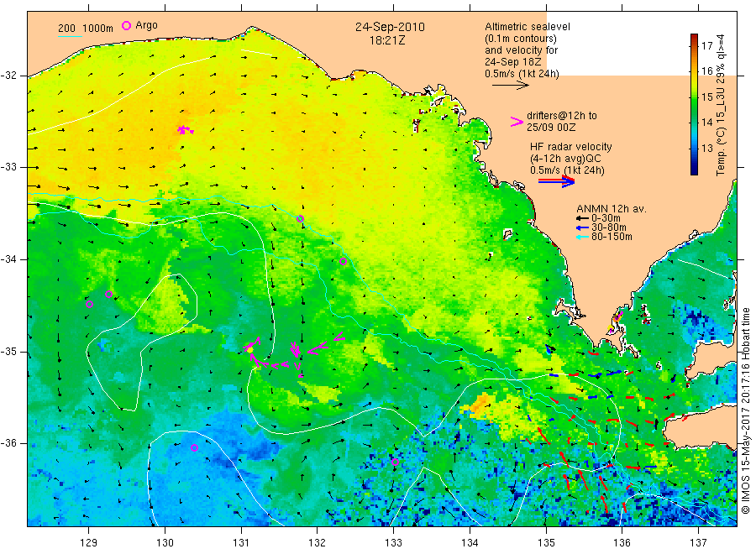Click the Argo float near 132.3E 34S
This screenshot has width=756, height=554.
[344, 262]
